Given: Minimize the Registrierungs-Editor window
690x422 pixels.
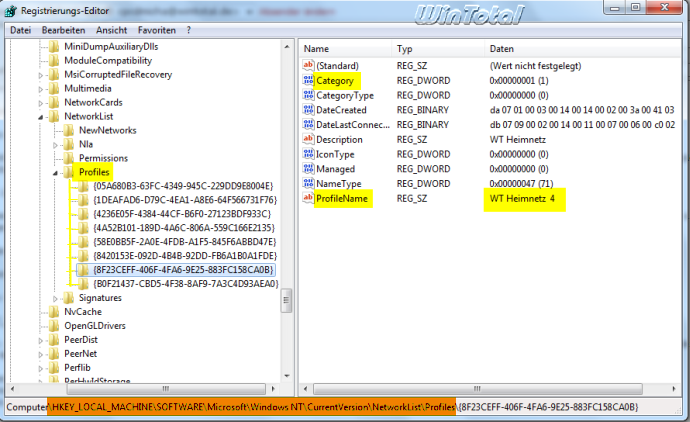Looking at the screenshot, I should coord(615,7).
